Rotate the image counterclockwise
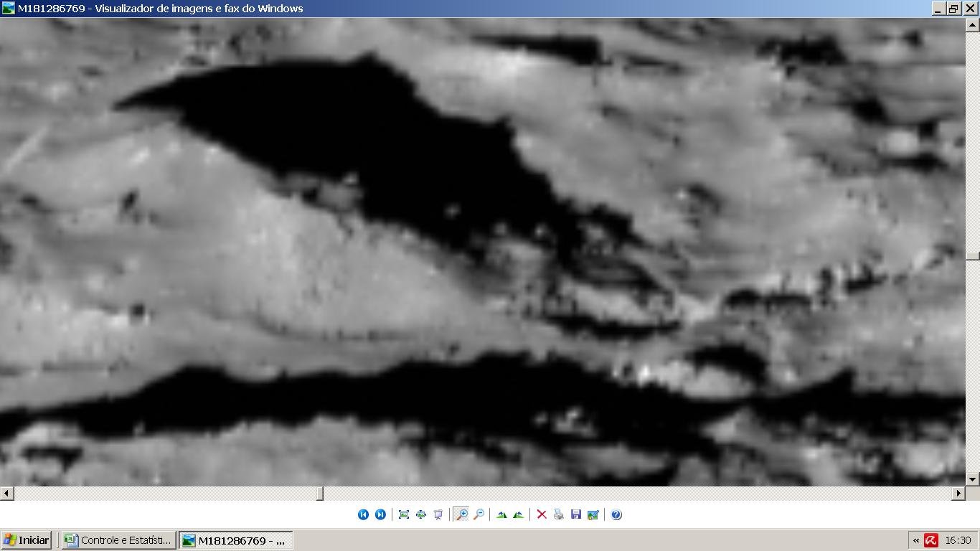Screen dimensions: 980x551 pyautogui.click(x=518, y=514)
